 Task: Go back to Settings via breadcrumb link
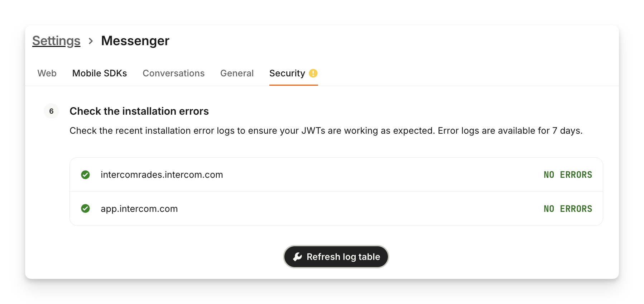tap(56, 41)
